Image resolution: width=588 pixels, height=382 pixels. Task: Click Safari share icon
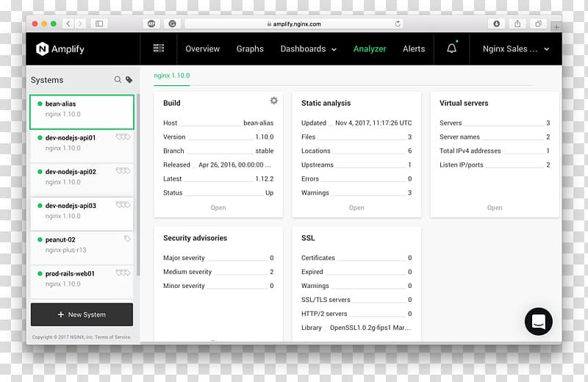pyautogui.click(x=517, y=24)
